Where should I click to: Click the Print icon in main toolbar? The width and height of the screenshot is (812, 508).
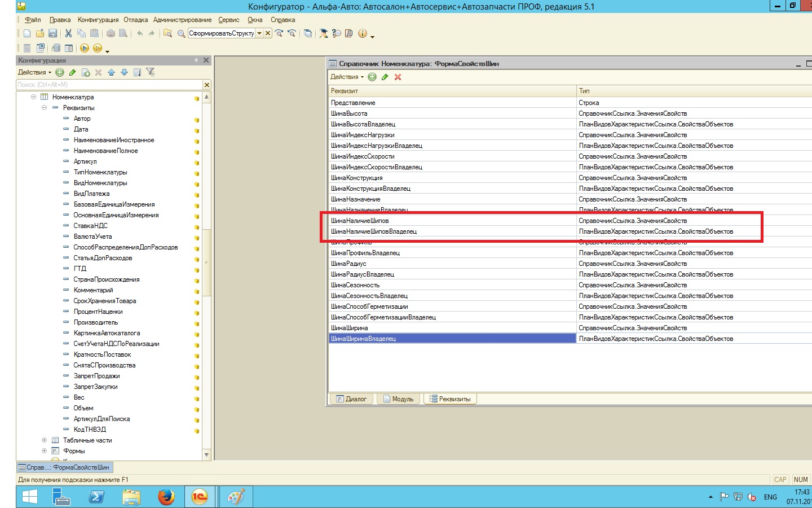click(x=111, y=33)
